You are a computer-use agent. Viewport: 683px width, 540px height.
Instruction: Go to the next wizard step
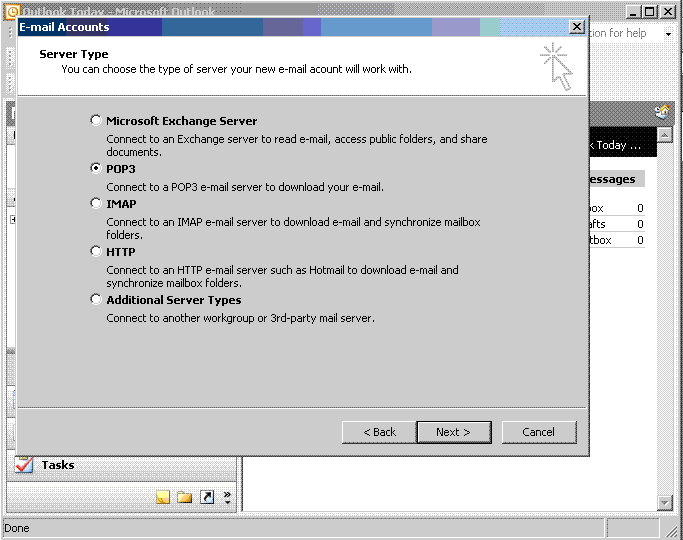pyautogui.click(x=454, y=432)
